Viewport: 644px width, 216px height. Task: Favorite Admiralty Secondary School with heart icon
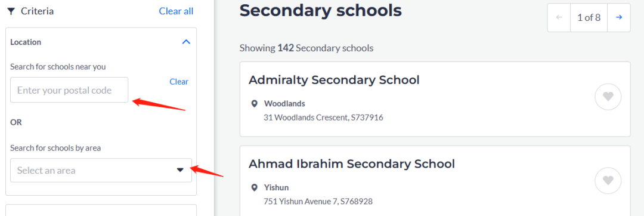(608, 97)
